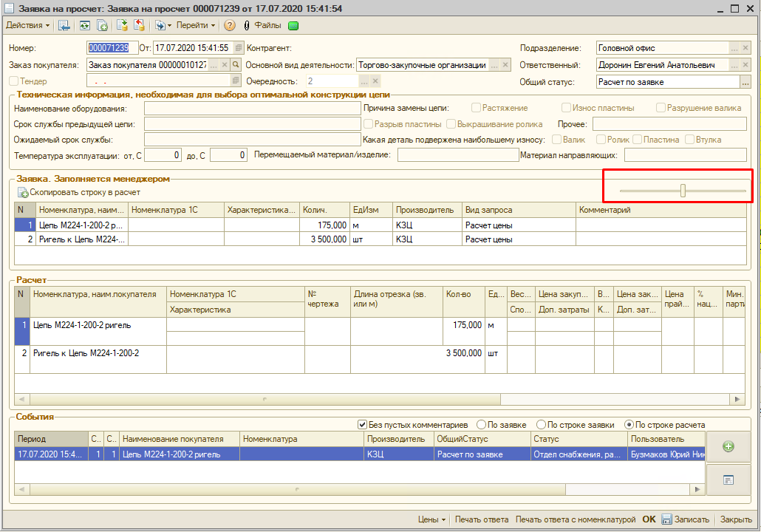This screenshot has width=761, height=532.
Task: Click 'Скопировать строку в расчет' icon
Action: pyautogui.click(x=23, y=193)
